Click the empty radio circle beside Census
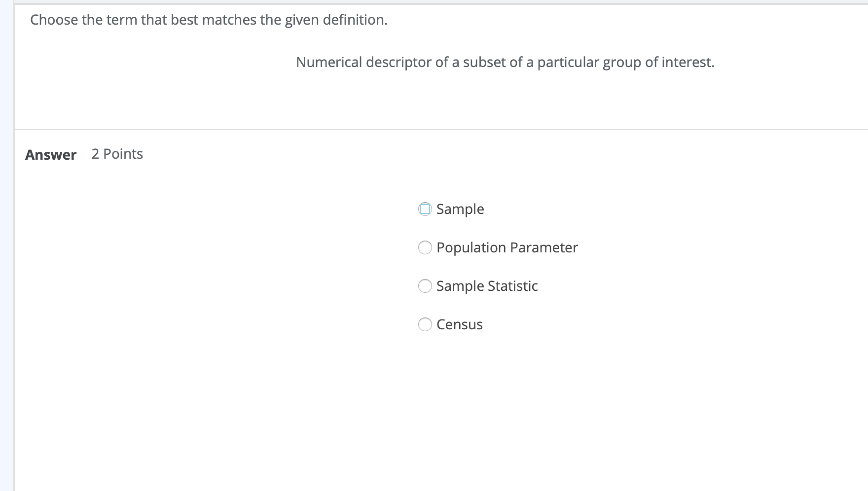The width and height of the screenshot is (868, 491). coord(425,324)
